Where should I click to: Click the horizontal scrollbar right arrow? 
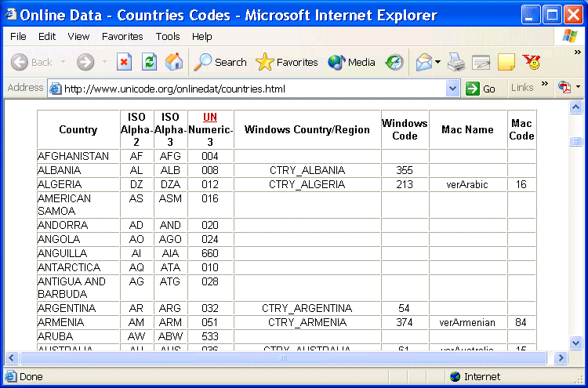tap(561, 357)
